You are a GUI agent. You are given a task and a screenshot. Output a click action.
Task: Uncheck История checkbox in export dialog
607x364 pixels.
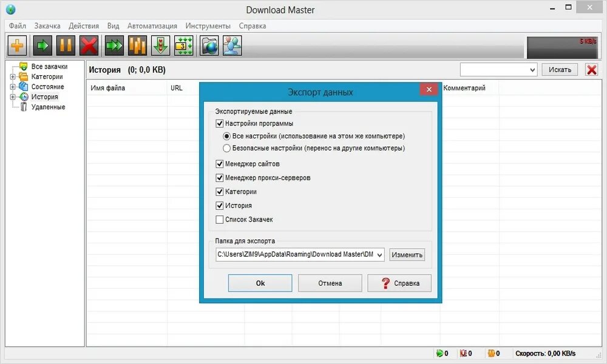[220, 206]
